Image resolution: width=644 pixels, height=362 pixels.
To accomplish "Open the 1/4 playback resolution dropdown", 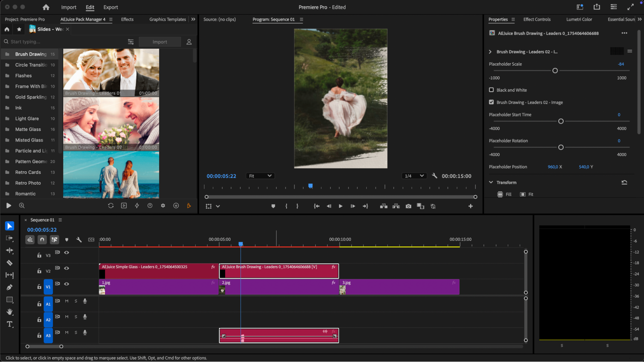I will (x=414, y=176).
